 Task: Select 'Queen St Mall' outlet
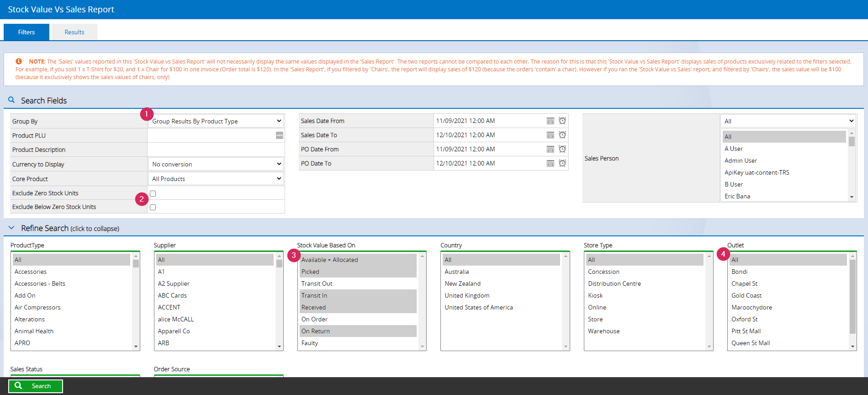tap(789, 343)
